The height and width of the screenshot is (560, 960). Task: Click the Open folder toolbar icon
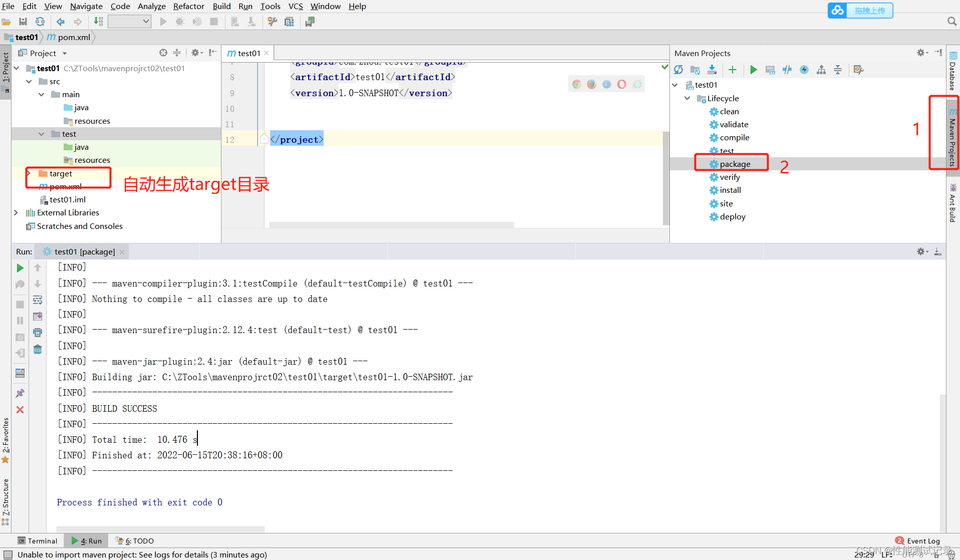pos(6,22)
